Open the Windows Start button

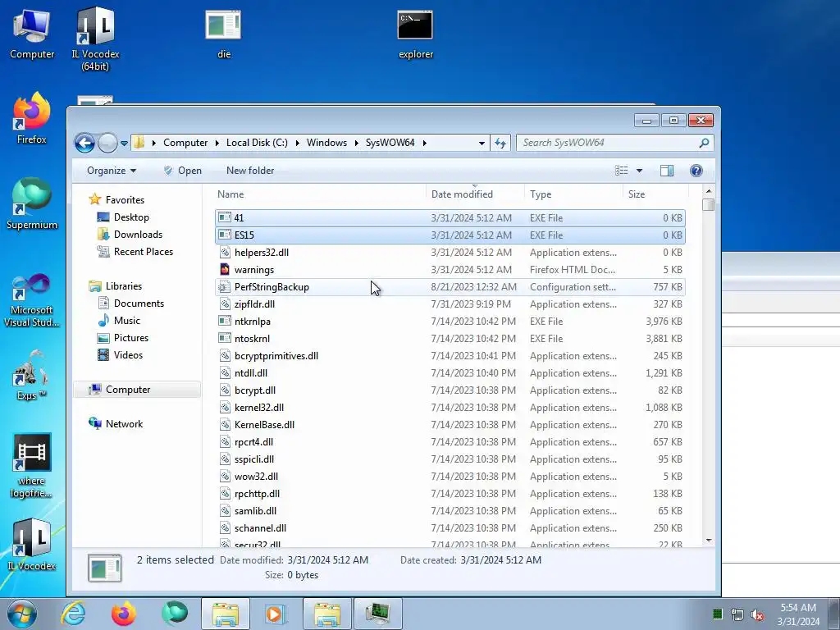(22, 614)
